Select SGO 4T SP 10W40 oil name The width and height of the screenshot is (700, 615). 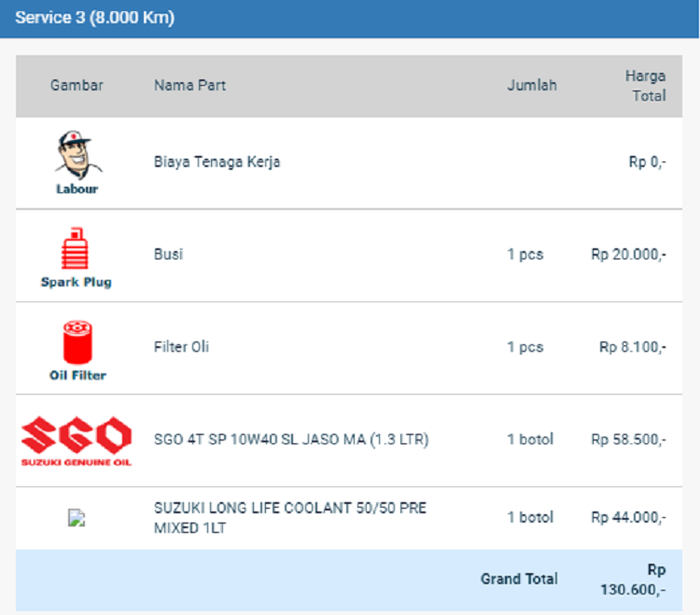pyautogui.click(x=291, y=440)
